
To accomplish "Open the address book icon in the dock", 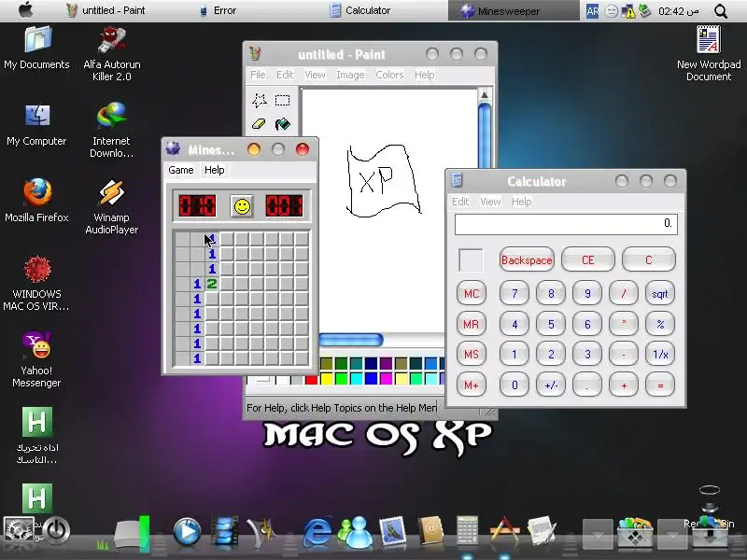I will (x=430, y=530).
